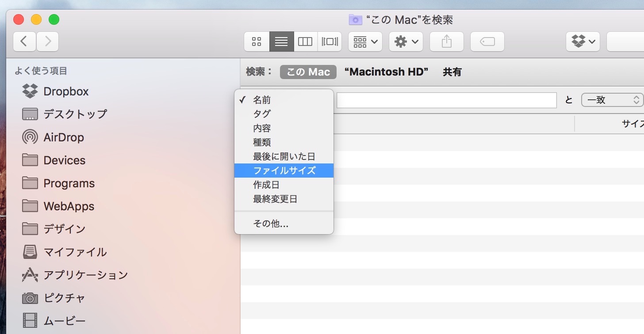Open その他... from the attribute menu
The image size is (644, 334).
(284, 224)
